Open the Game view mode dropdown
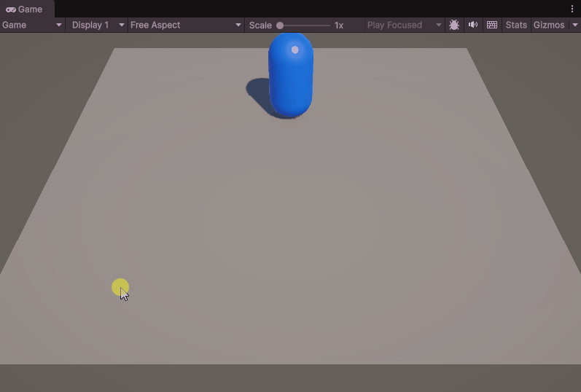Viewport: 581px width, 392px height. pos(32,26)
